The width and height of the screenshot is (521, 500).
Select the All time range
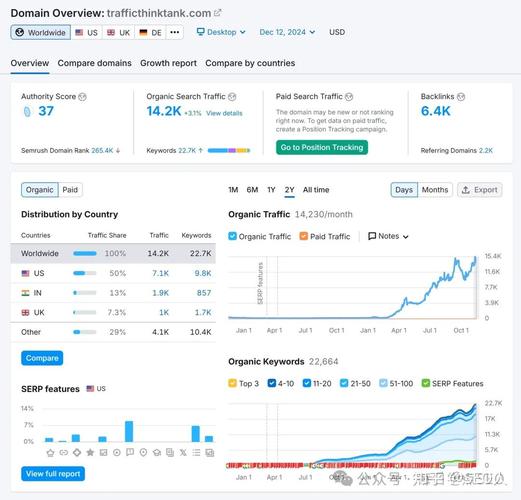coord(316,190)
